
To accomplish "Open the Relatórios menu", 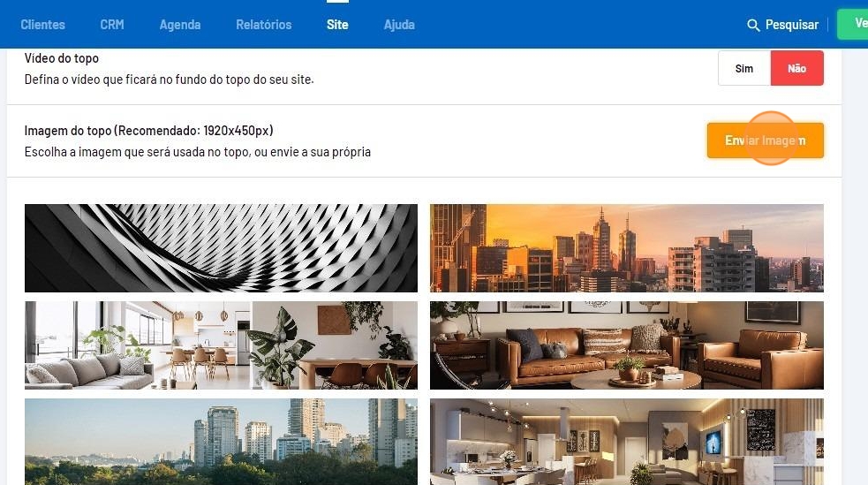I will (263, 25).
